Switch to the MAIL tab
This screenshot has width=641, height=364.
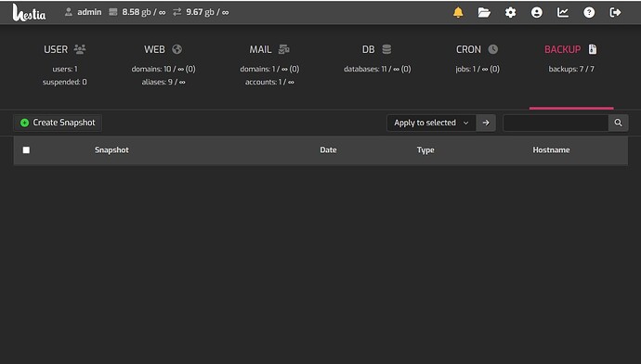[269, 65]
